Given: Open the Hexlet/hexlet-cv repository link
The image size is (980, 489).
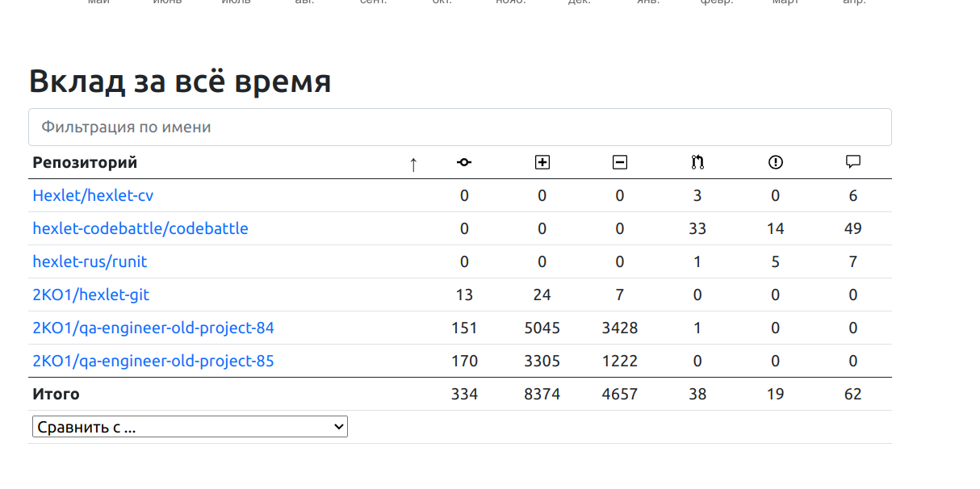Looking at the screenshot, I should tap(93, 195).
